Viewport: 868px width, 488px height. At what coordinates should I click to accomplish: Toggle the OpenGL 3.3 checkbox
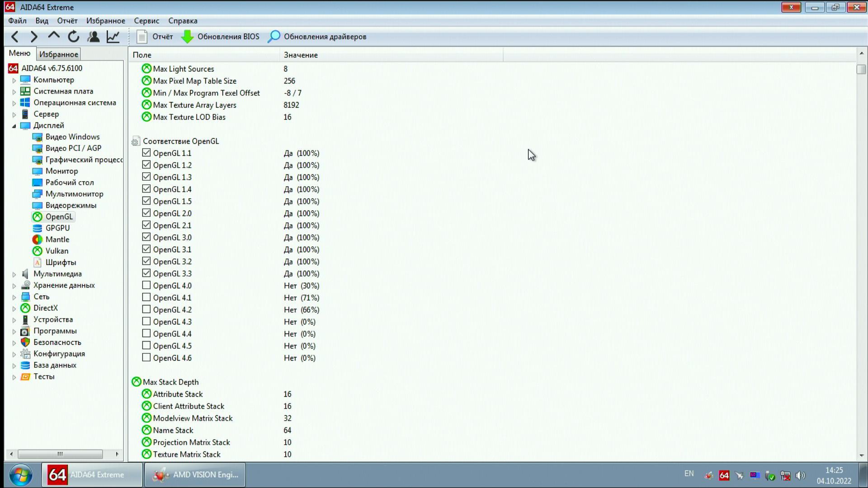tap(146, 273)
